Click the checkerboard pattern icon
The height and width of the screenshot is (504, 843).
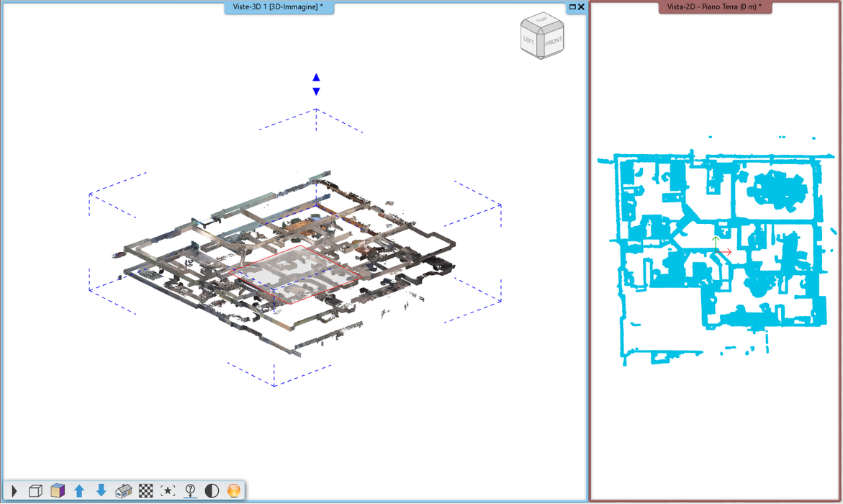[145, 490]
